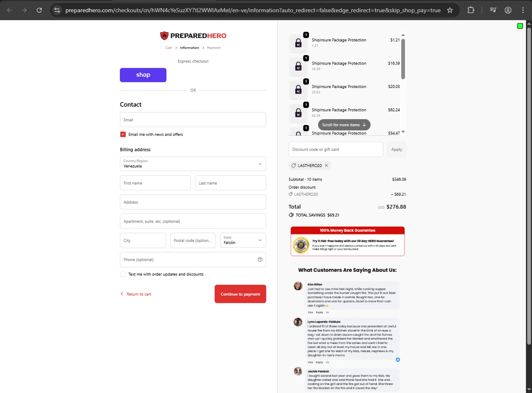Viewport: 532px width, 393px height.
Task: Click the browser address bar URL
Action: pyautogui.click(x=253, y=10)
